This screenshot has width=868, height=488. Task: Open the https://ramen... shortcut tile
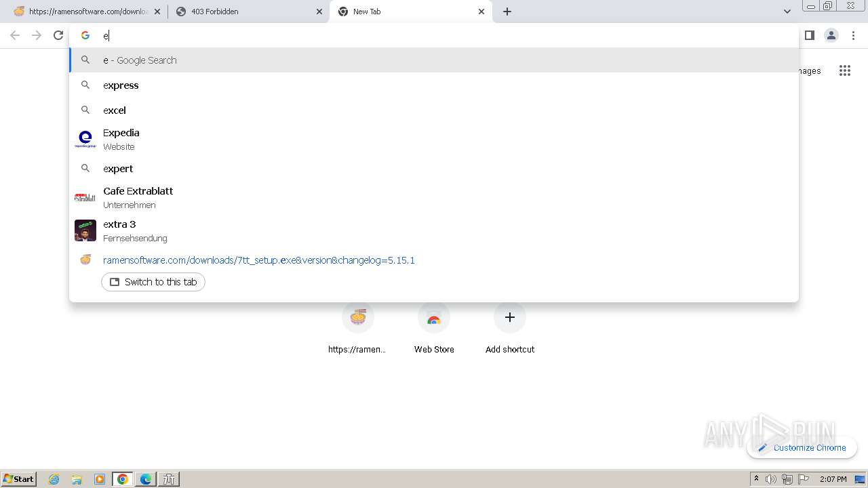click(357, 329)
